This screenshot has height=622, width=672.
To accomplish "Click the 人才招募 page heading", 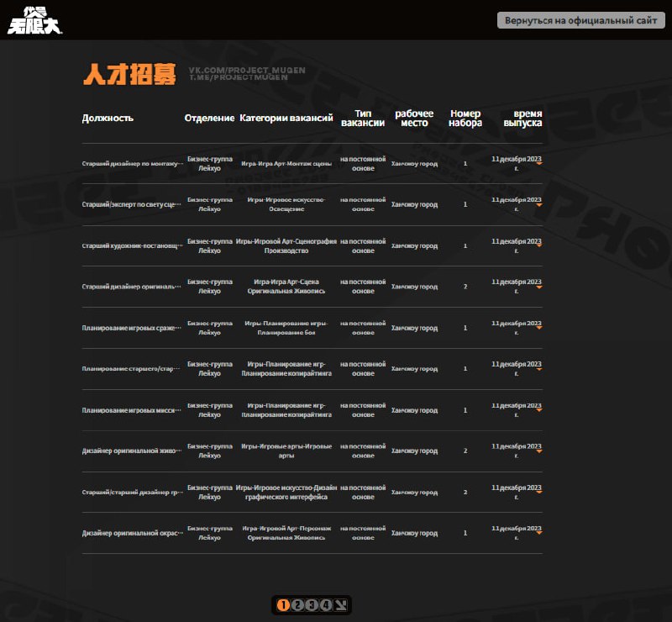I will (x=129, y=74).
